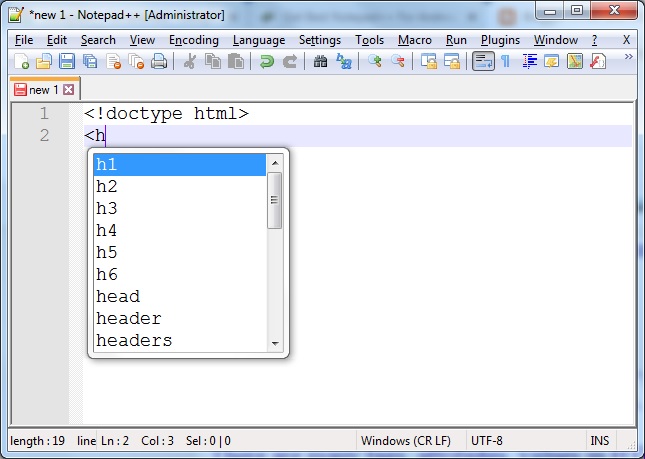The height and width of the screenshot is (459, 645).
Task: Click the Save All toolbar icon
Action: 90,61
